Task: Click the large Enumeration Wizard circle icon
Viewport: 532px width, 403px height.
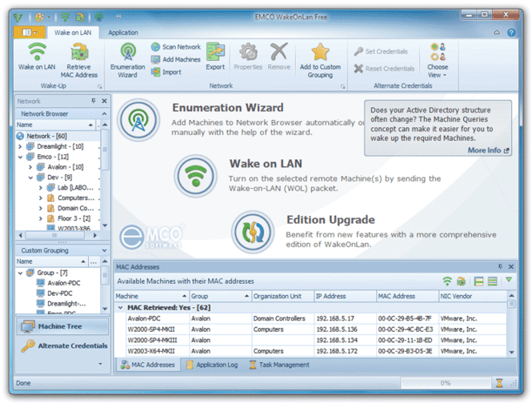Action: (138, 120)
